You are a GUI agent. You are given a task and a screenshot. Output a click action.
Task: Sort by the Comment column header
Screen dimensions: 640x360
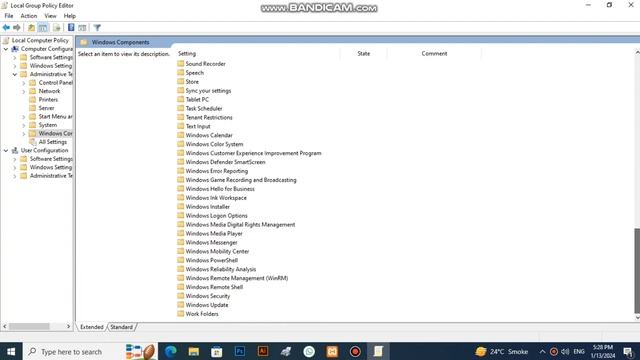434,53
